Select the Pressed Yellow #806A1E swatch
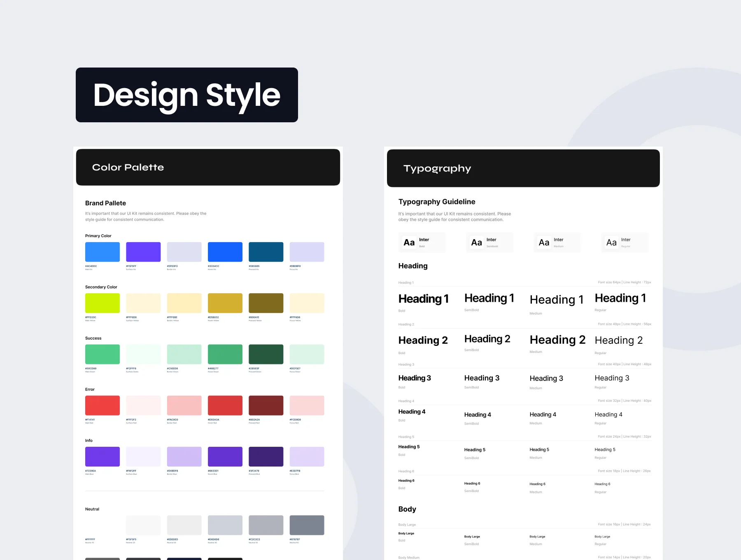Viewport: 741px width, 560px height. click(x=266, y=303)
